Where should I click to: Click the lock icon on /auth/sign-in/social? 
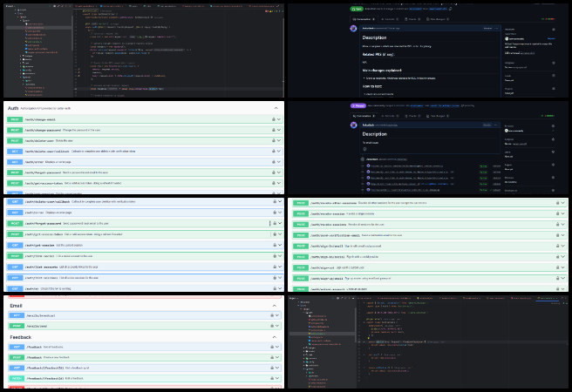pyautogui.click(x=557, y=257)
